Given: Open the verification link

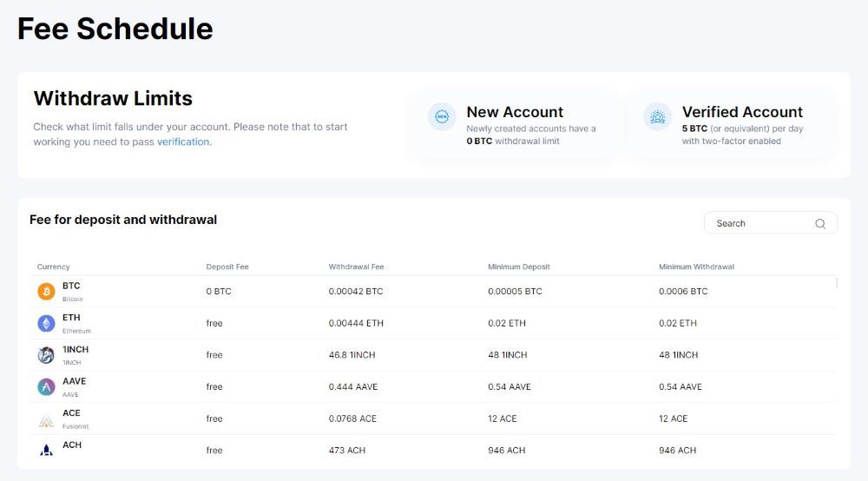Looking at the screenshot, I should click(183, 142).
